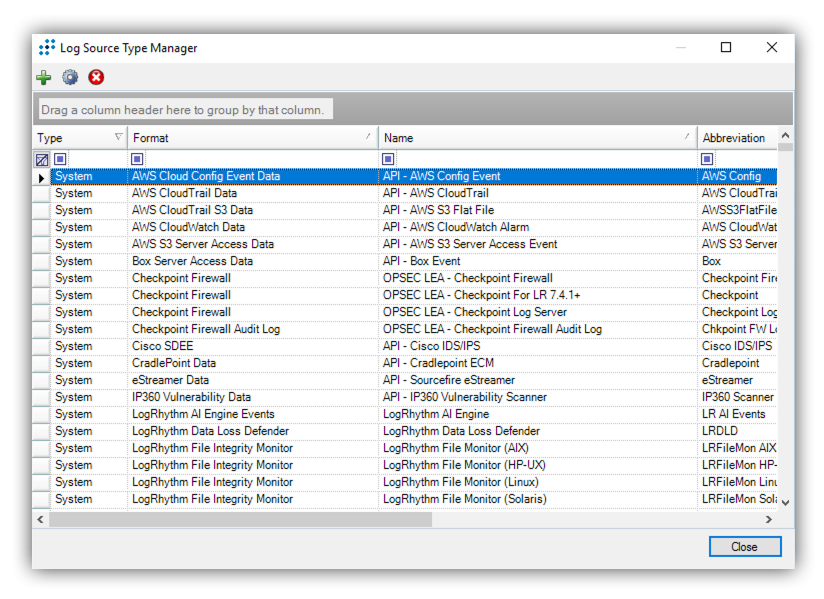Click the filter checkbox under the Format column

[137, 158]
